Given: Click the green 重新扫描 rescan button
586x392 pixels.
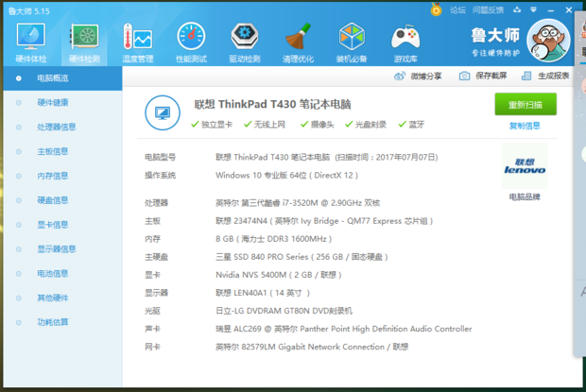Looking at the screenshot, I should click(526, 105).
